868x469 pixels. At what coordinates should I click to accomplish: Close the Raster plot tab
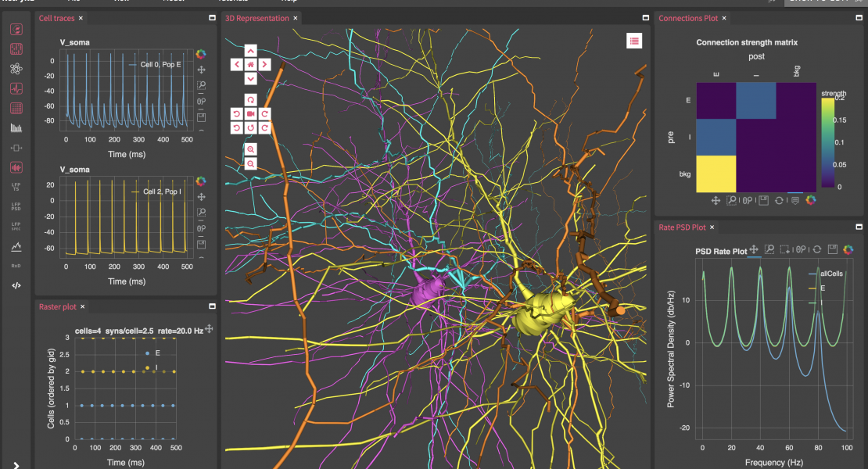pyautogui.click(x=82, y=306)
